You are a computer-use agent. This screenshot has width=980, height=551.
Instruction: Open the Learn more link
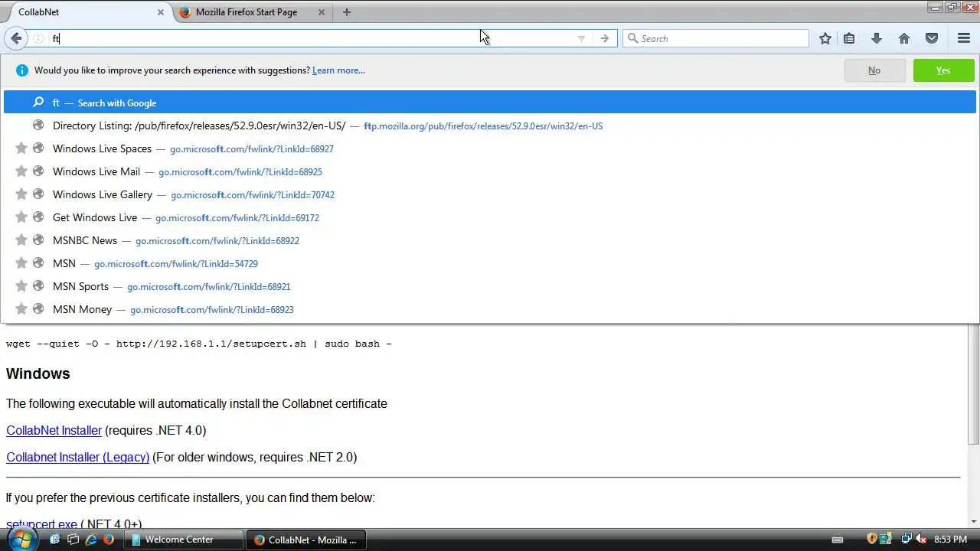(338, 70)
